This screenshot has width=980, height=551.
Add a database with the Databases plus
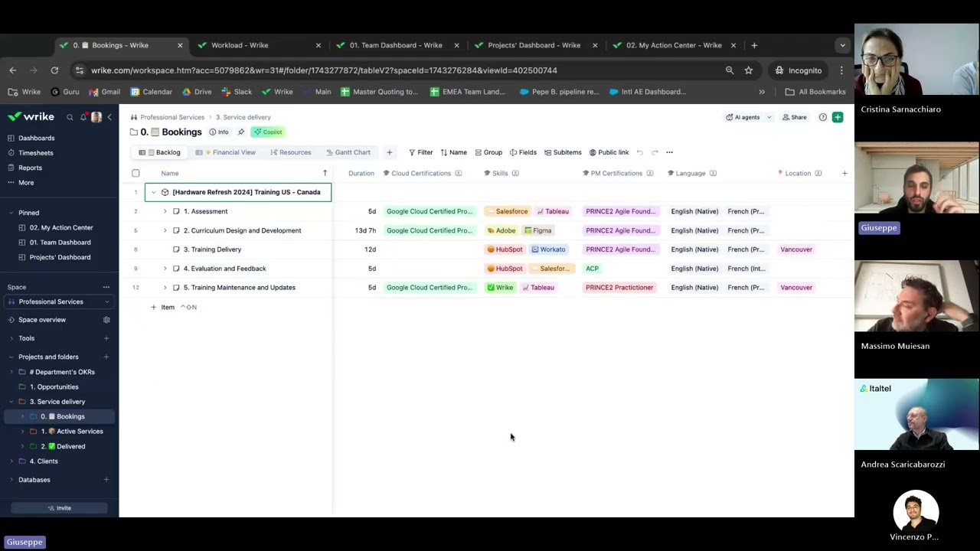[106, 480]
